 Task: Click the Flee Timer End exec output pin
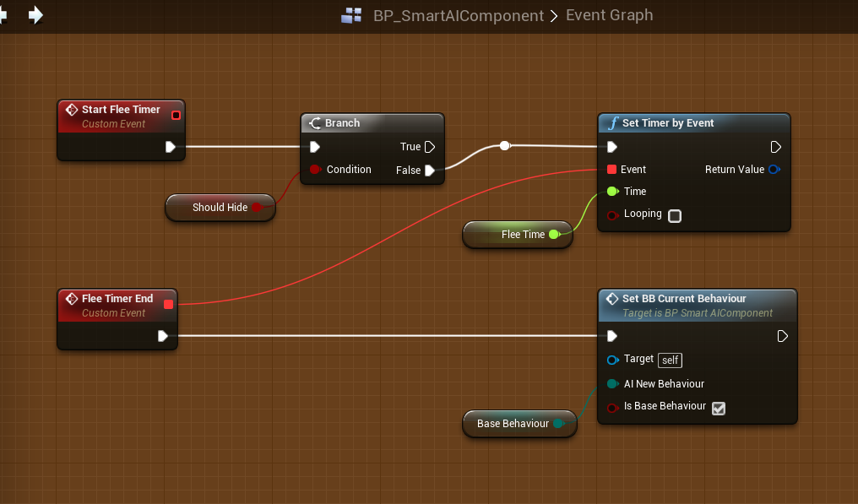[162, 336]
